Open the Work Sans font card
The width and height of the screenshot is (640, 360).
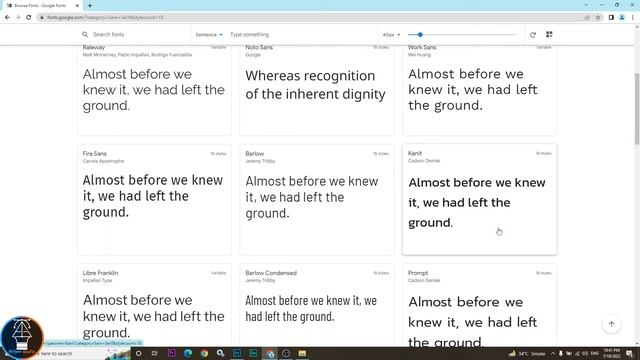pyautogui.click(x=480, y=90)
